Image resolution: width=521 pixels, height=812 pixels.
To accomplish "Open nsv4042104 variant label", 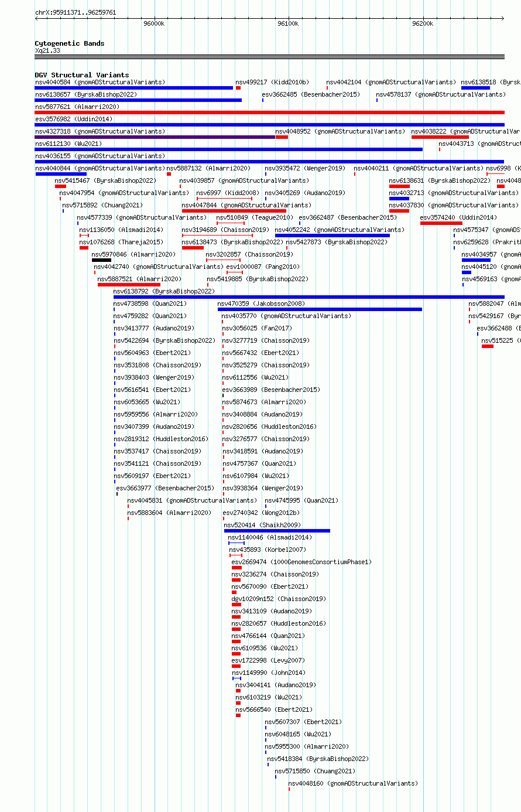I will [391, 82].
